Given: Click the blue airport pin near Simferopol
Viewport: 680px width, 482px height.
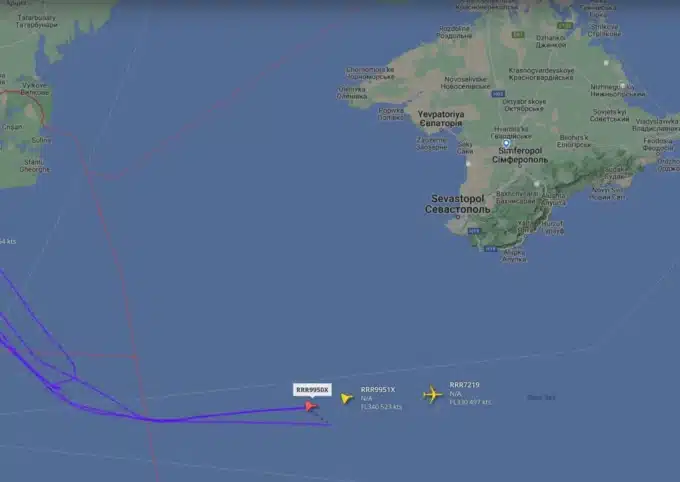Looking at the screenshot, I should click(506, 144).
